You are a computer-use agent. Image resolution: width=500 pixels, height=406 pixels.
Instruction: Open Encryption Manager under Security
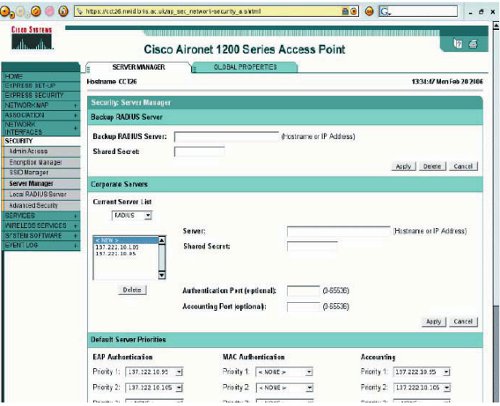coord(42,162)
